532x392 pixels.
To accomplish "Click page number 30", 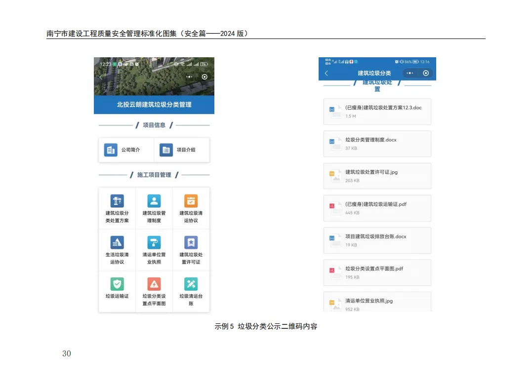I will [67, 353].
